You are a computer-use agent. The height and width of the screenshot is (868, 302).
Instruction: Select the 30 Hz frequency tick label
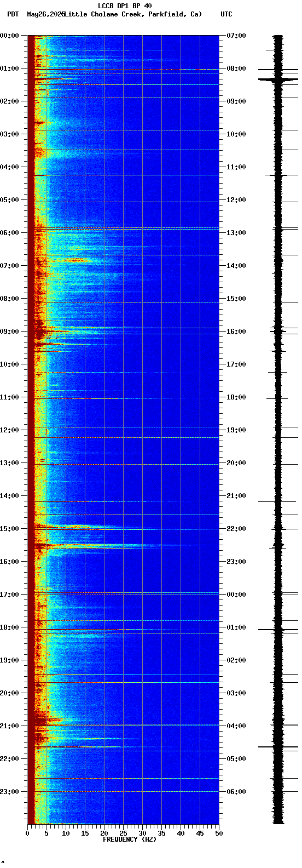142,833
